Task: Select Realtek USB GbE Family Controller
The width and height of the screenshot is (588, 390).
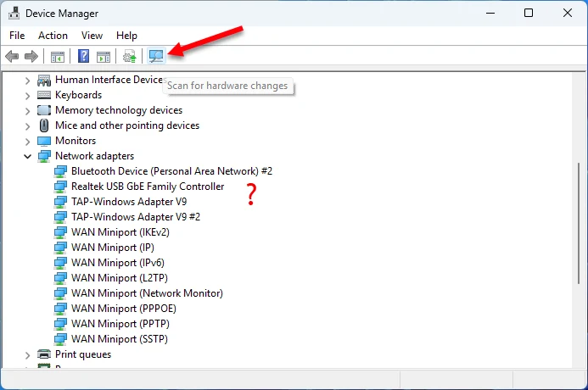Action: pyautogui.click(x=148, y=187)
